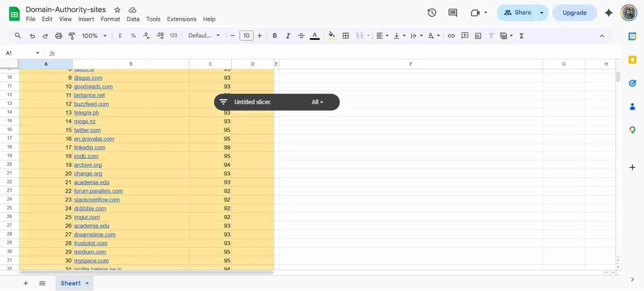Click the font size input field

click(x=246, y=36)
